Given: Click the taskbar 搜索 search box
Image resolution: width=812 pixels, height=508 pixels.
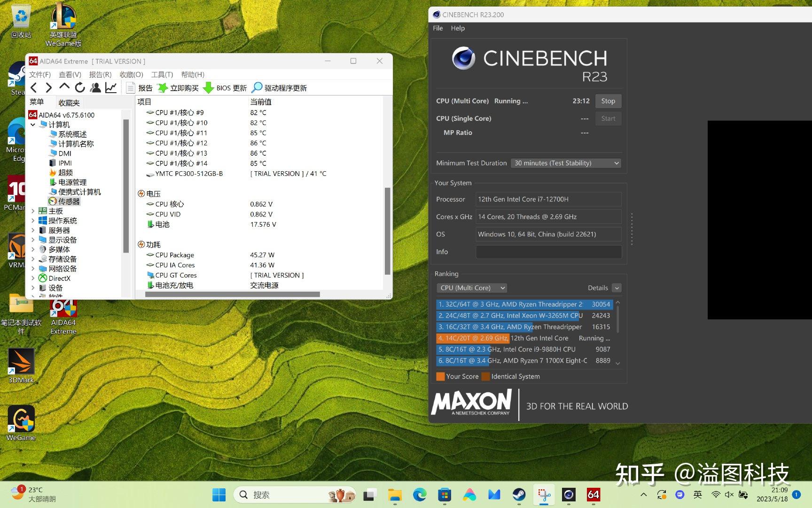Looking at the screenshot, I should pyautogui.click(x=295, y=495).
